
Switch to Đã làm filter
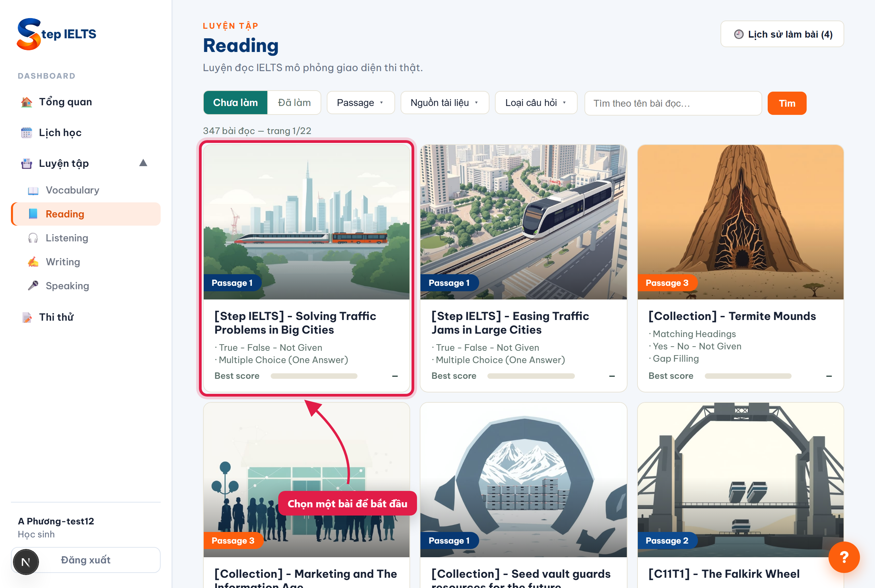[294, 103]
